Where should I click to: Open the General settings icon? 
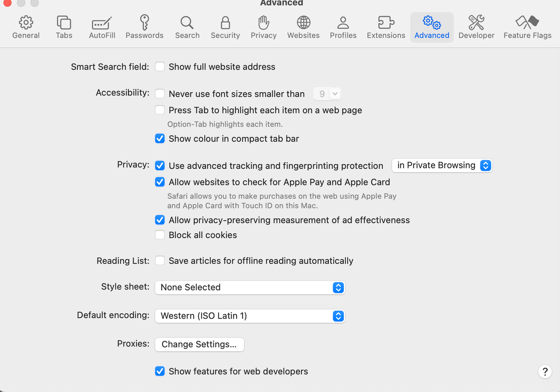26,26
